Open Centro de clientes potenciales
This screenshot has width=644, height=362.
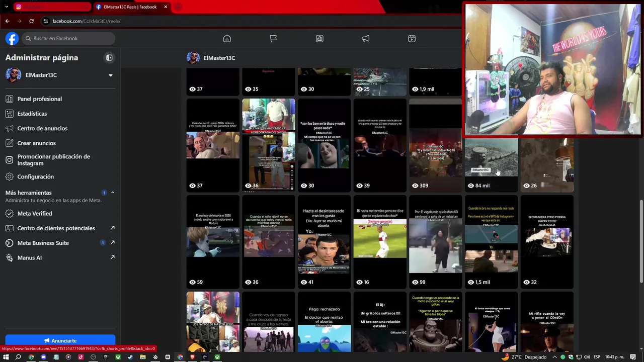point(60,228)
